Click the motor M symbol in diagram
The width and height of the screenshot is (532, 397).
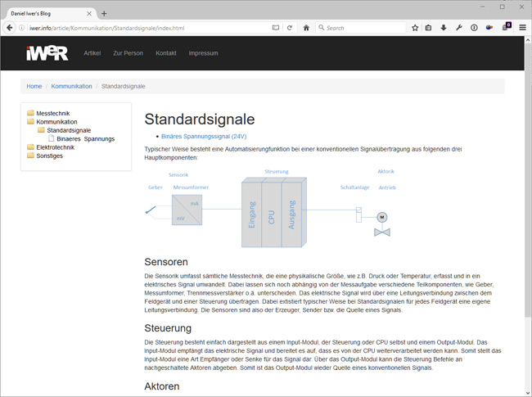click(382, 217)
